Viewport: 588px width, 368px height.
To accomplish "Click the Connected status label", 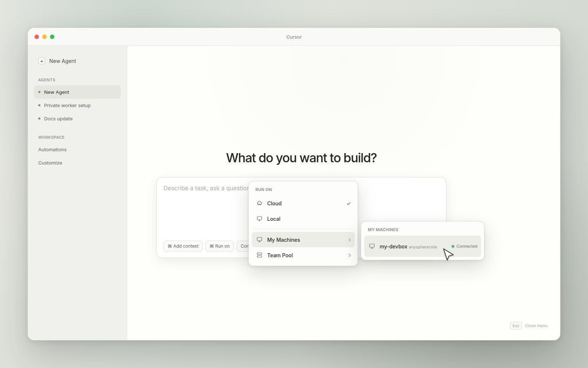I will pyautogui.click(x=467, y=247).
